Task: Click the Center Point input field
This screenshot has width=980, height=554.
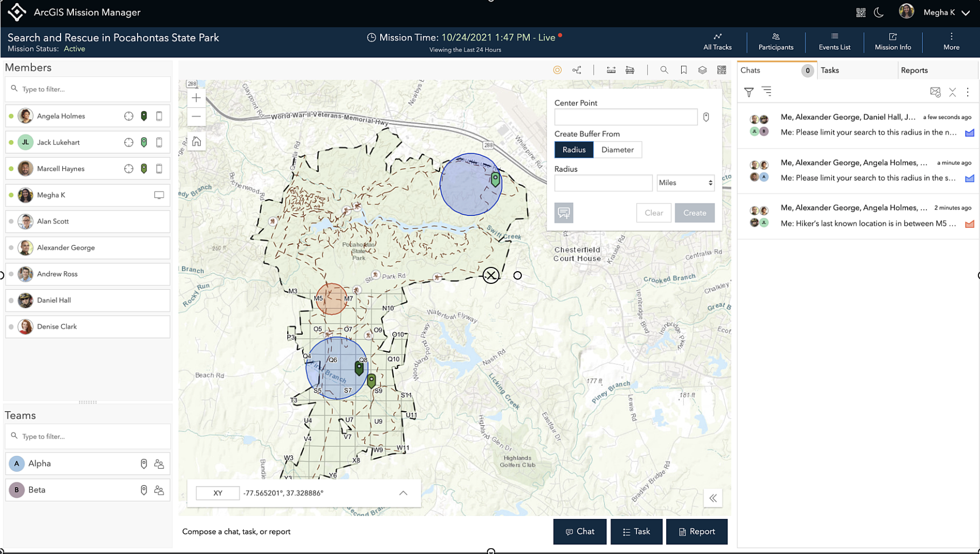Action: click(626, 117)
